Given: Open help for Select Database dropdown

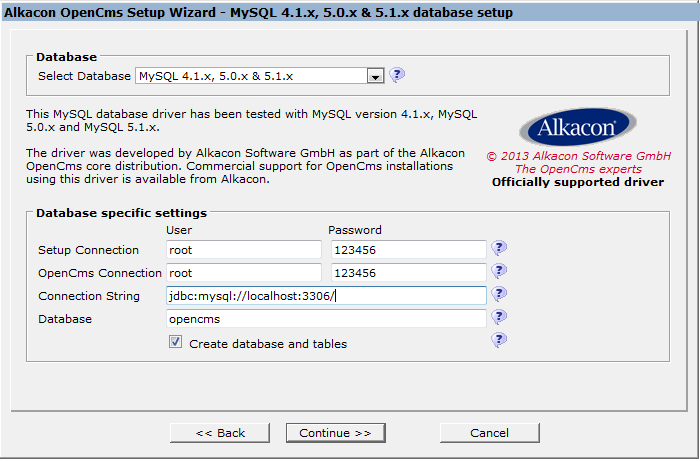Looking at the screenshot, I should 397,75.
